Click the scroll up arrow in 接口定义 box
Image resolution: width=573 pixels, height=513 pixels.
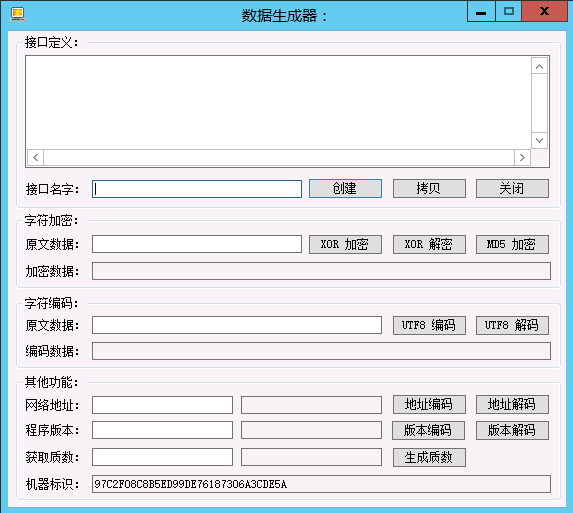click(x=539, y=66)
